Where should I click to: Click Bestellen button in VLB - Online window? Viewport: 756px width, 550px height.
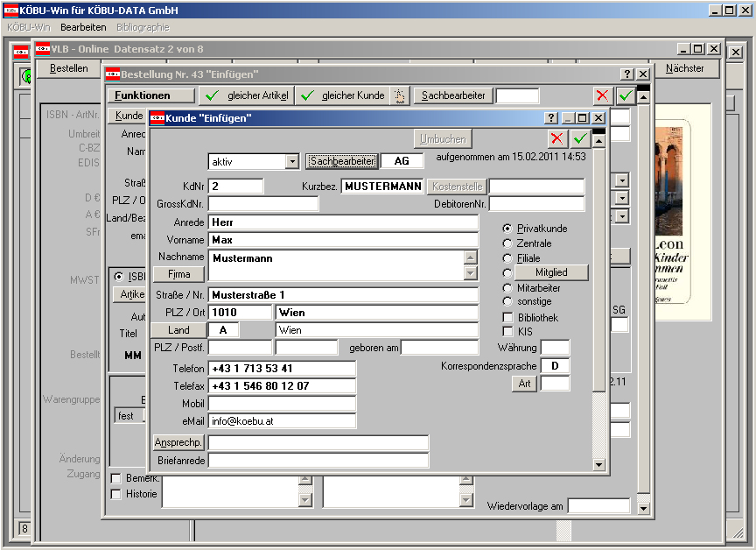[x=69, y=68]
